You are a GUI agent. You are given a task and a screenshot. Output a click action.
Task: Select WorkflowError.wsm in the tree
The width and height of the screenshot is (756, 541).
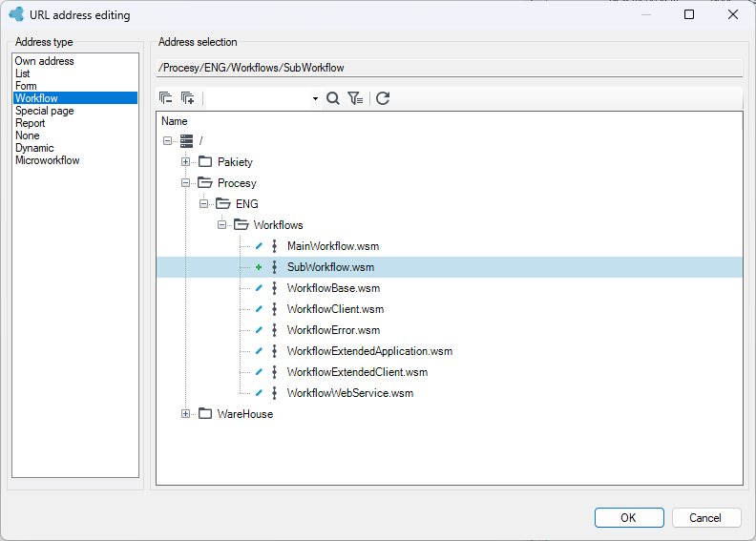coord(334,330)
